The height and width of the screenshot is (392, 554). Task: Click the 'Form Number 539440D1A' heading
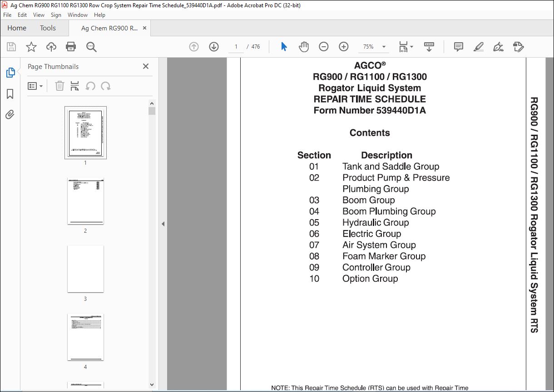[370, 110]
